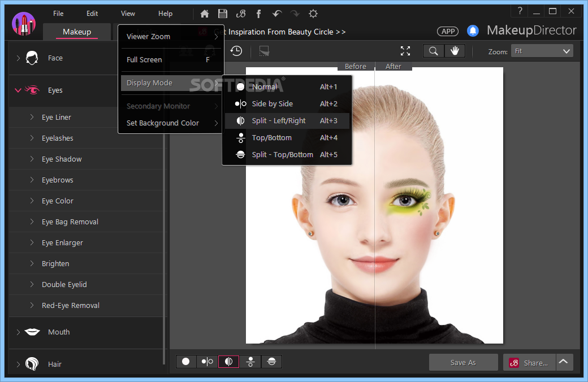Undo with the curved arrow icon
This screenshot has height=382, width=588.
276,14
